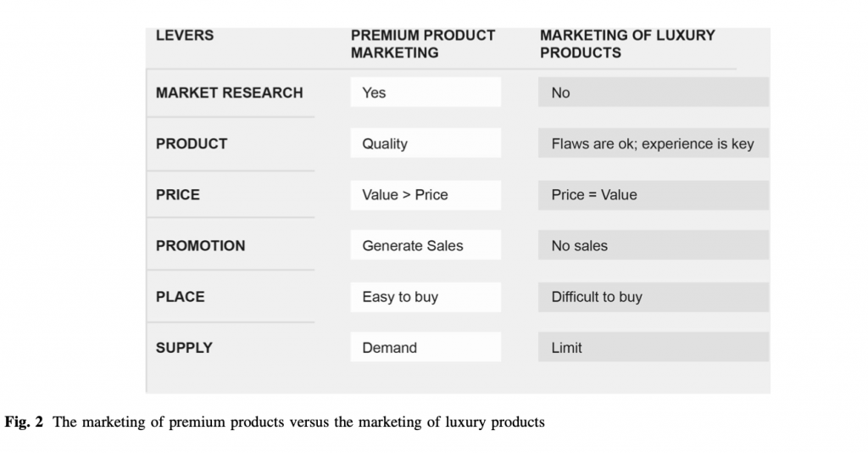Select the 'Yes' cell for market research

[x=426, y=92]
